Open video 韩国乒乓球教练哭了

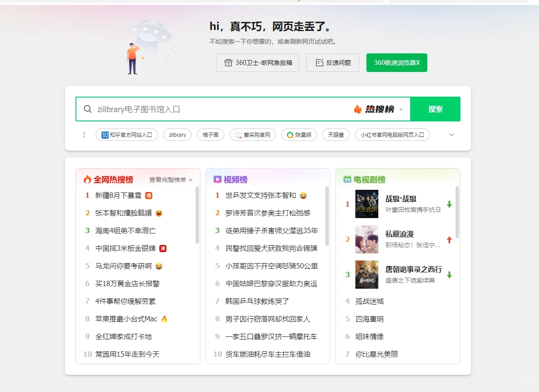click(257, 301)
